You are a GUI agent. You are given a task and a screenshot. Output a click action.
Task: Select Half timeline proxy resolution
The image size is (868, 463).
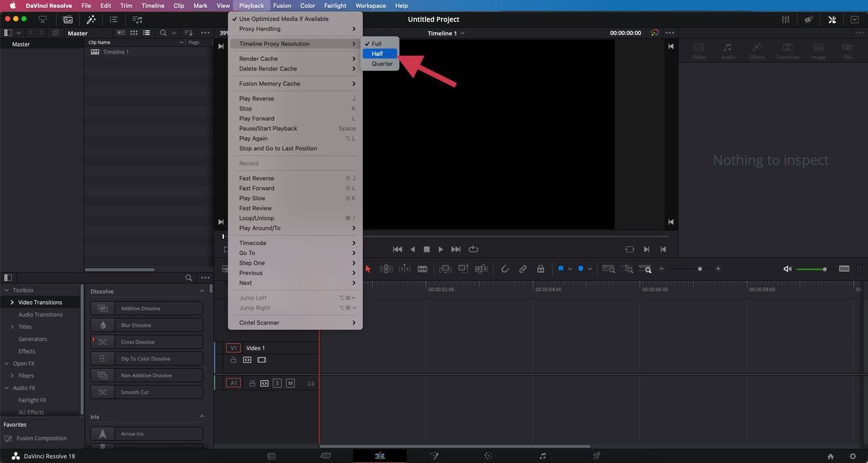click(377, 53)
